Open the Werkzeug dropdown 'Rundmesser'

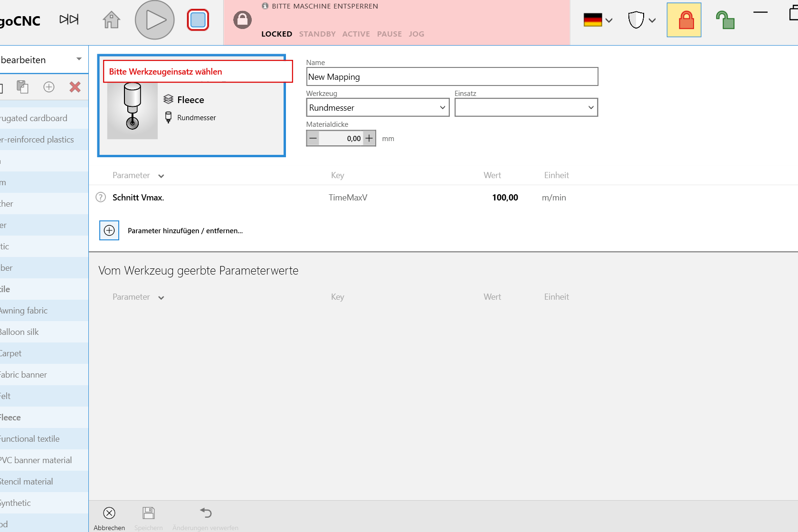378,107
